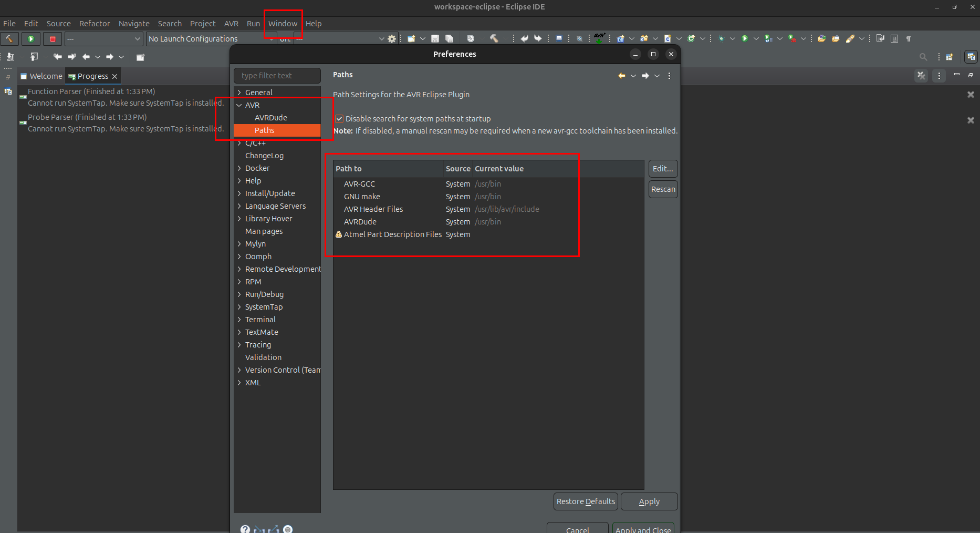The image size is (980, 533).
Task: Open the AVR menu
Action: pyautogui.click(x=231, y=24)
